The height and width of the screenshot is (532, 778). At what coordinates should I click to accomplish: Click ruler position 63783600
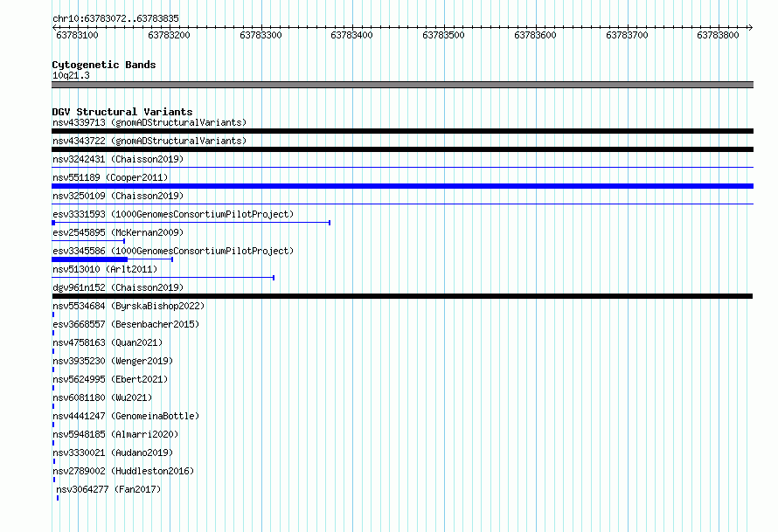point(535,35)
